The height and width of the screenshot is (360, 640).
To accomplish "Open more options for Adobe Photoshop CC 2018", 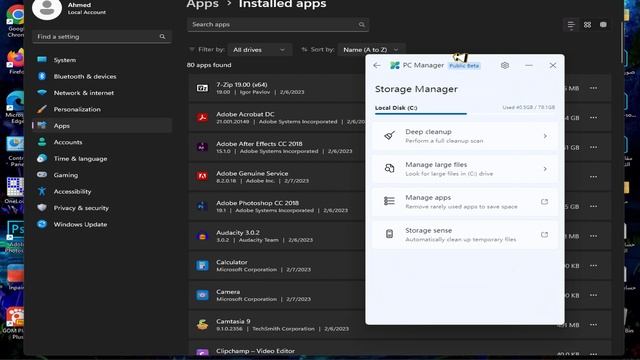I will tap(593, 207).
